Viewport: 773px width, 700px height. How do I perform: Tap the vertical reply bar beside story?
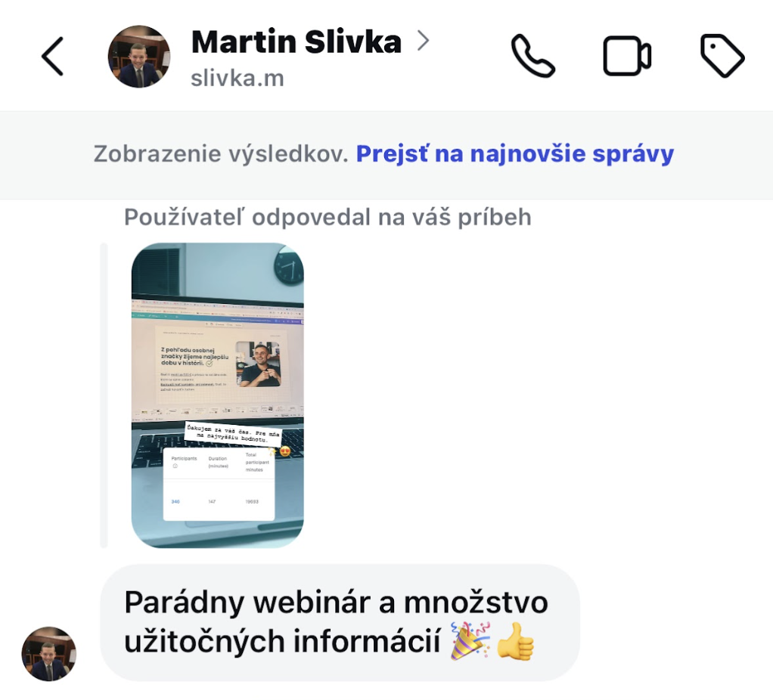coord(104,395)
